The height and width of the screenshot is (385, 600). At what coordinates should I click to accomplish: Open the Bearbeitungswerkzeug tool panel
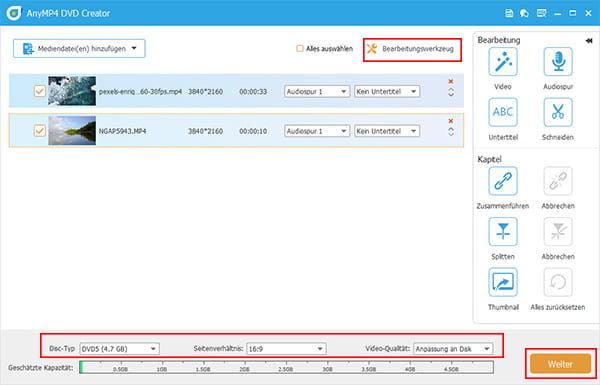click(411, 49)
